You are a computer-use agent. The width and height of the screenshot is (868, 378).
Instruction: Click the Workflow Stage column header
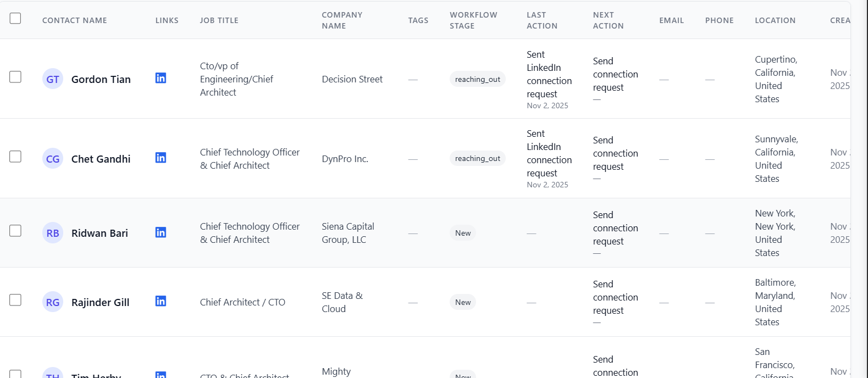click(473, 20)
